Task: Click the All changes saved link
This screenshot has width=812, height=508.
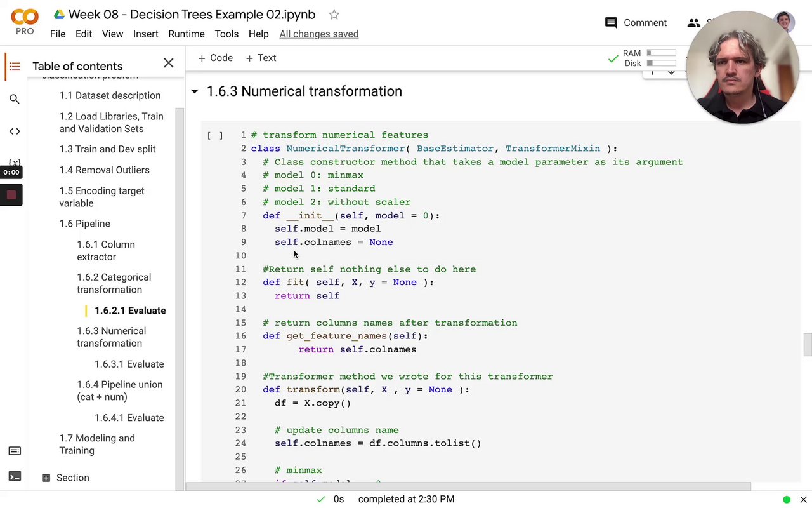Action: (318, 34)
